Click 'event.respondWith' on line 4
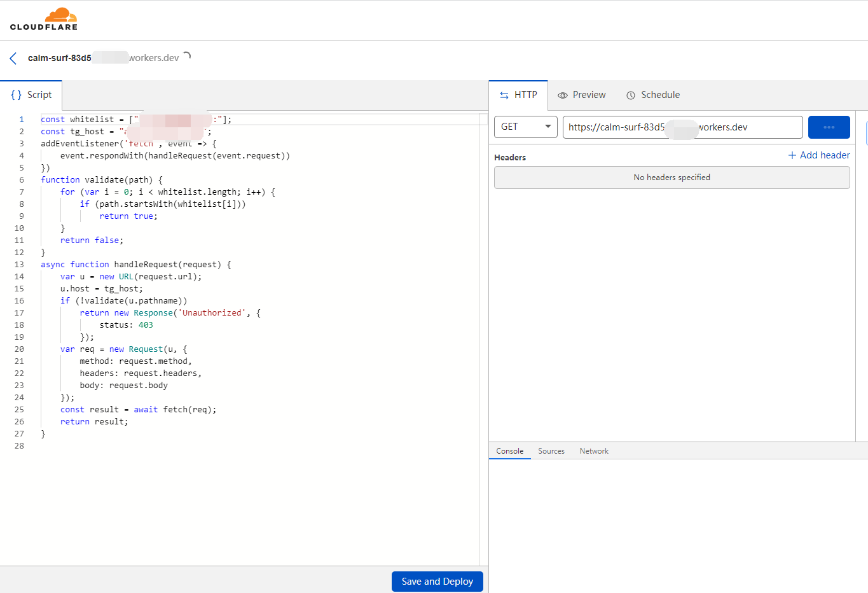Image resolution: width=868 pixels, height=593 pixels. pos(102,156)
